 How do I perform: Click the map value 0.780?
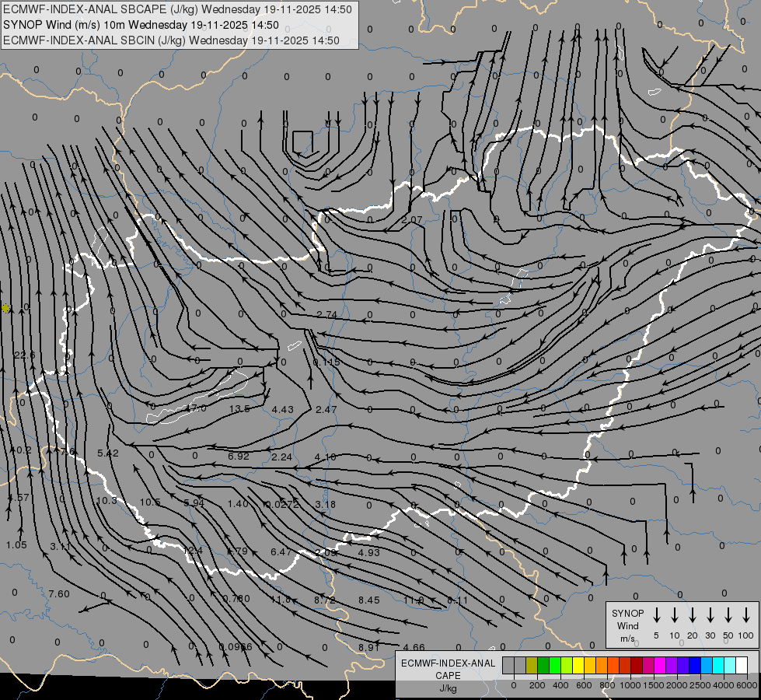236,599
